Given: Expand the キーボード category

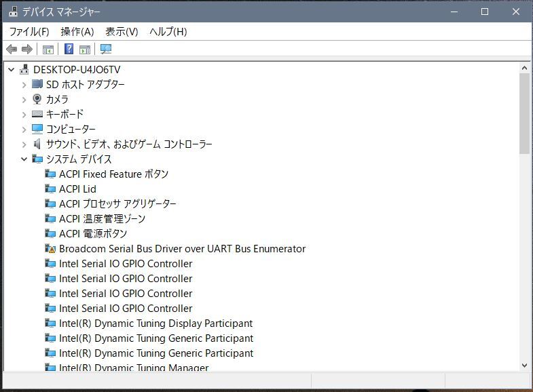Looking at the screenshot, I should click(24, 115).
